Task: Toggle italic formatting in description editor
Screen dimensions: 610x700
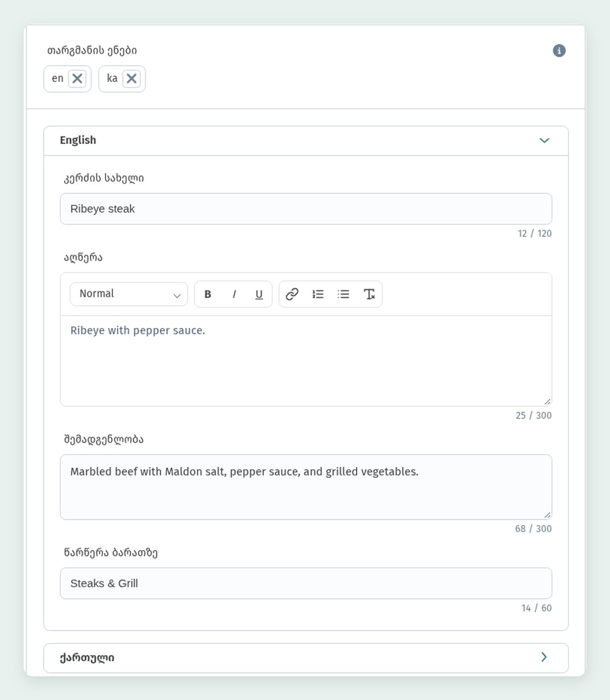Action: (x=234, y=294)
